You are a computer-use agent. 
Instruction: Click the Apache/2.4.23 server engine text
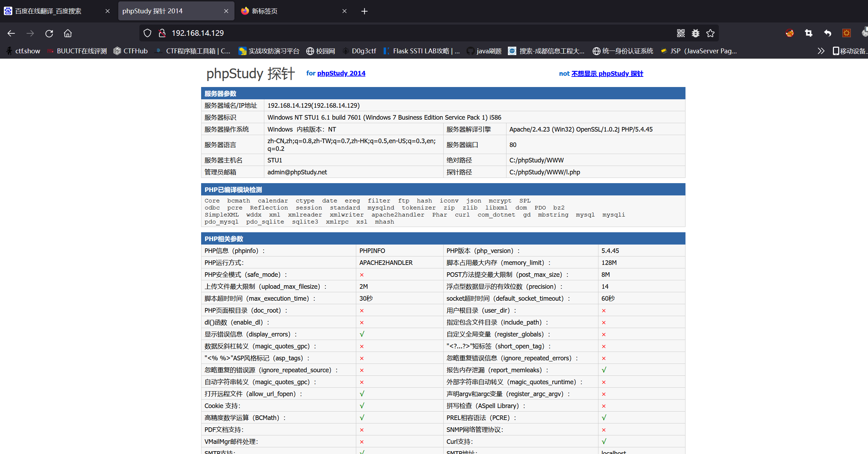pos(581,129)
